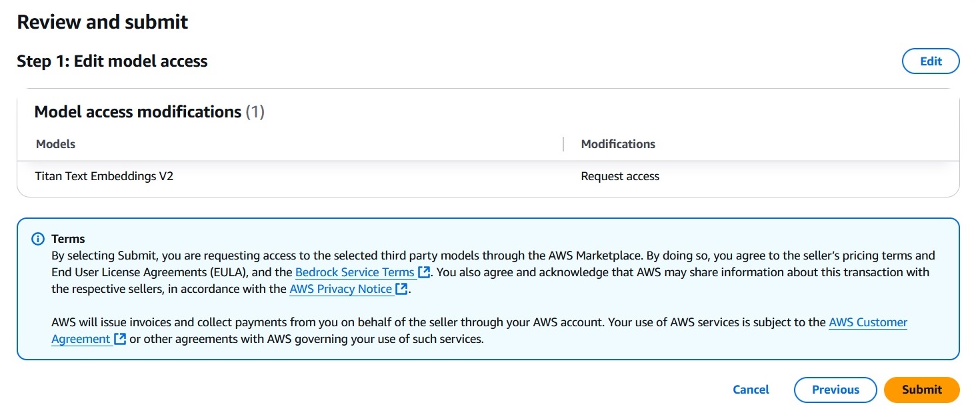Click the Edit button for Step 1
Image resolution: width=980 pixels, height=419 pixels.
coord(930,61)
